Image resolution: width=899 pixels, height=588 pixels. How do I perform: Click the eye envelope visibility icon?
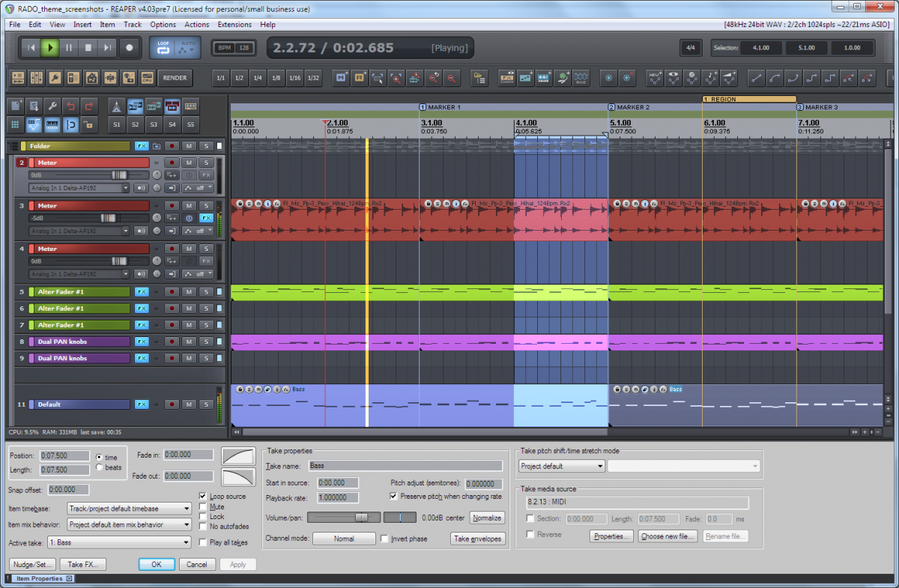pyautogui.click(x=674, y=78)
